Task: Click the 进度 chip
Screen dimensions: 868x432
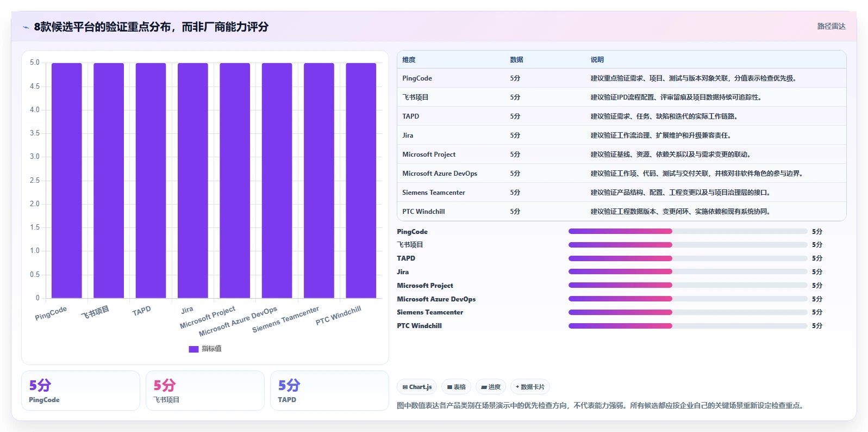Action: (491, 387)
